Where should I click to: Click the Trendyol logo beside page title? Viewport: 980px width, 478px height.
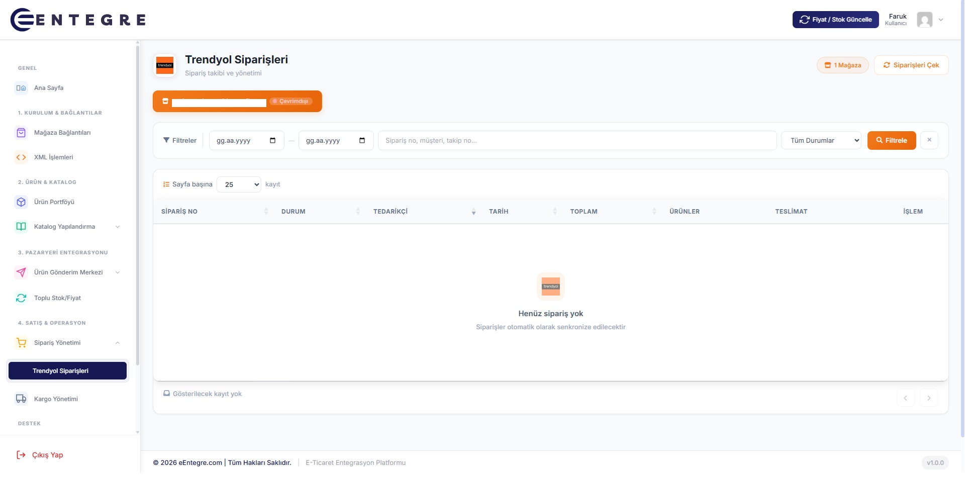(165, 65)
